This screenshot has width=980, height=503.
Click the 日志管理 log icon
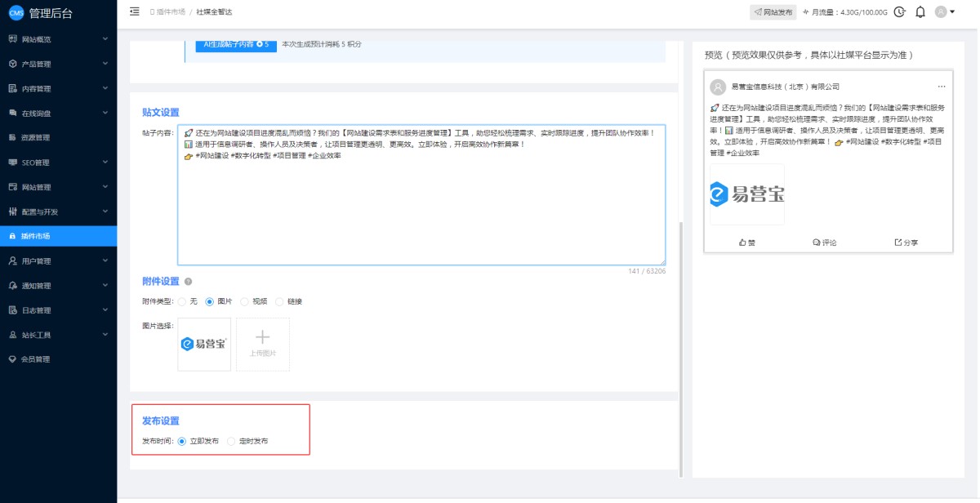click(x=13, y=310)
